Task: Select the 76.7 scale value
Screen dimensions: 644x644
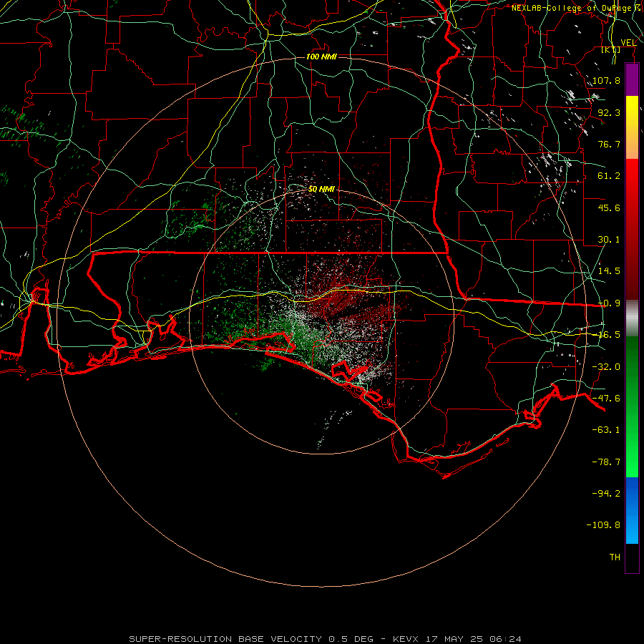Action: [x=609, y=144]
